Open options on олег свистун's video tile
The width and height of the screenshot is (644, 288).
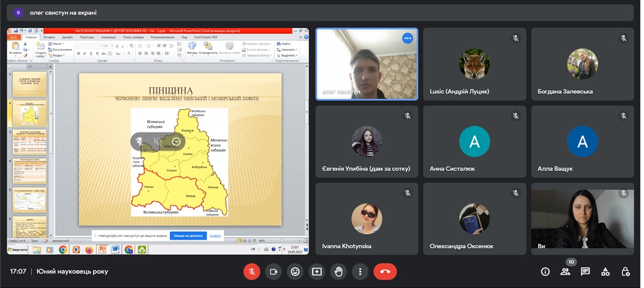pyautogui.click(x=408, y=38)
